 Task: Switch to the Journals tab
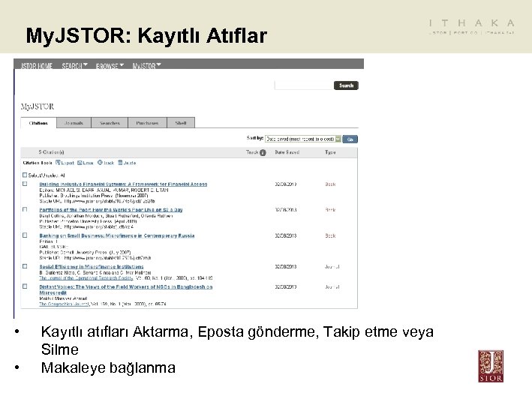click(x=74, y=123)
